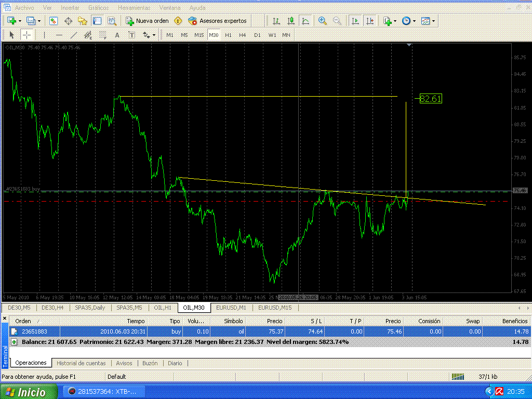Screen dimensions: 532x399
Task: Expand the indicators list dropdown
Action: click(x=395, y=21)
